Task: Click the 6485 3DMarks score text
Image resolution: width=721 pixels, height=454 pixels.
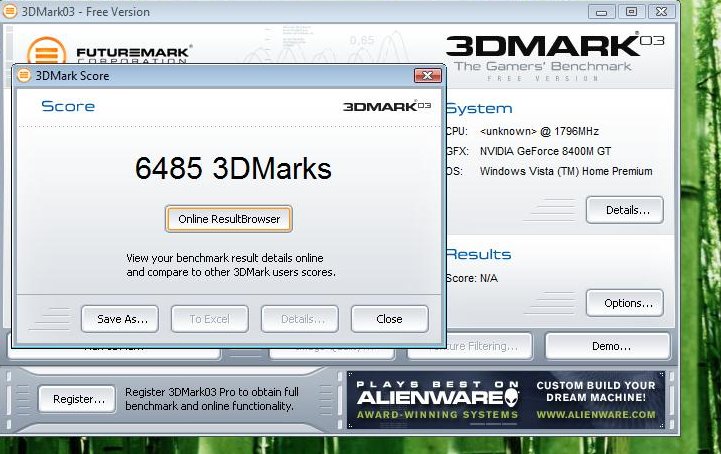Action: click(233, 168)
